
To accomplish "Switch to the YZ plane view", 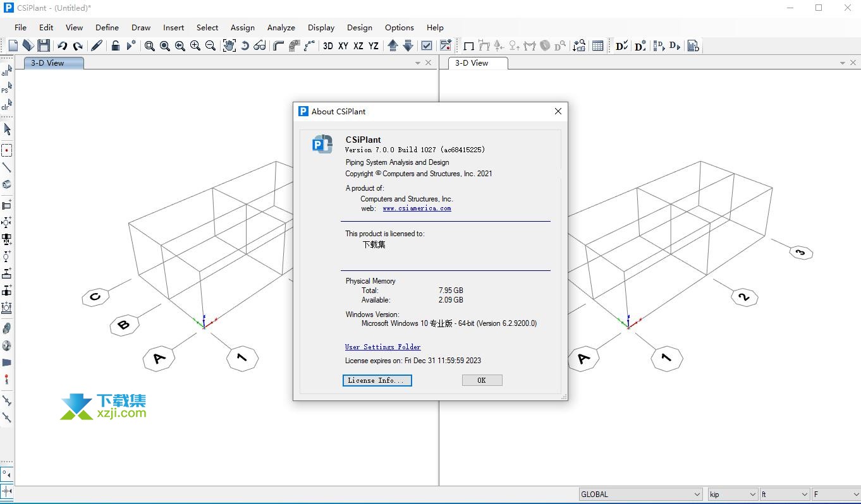I will pos(374,45).
